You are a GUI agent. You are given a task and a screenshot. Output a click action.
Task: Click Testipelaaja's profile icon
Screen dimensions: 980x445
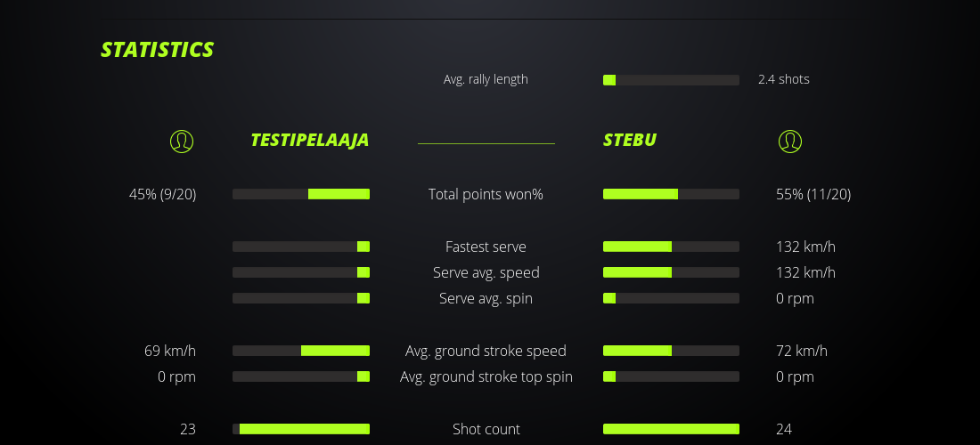[182, 141]
